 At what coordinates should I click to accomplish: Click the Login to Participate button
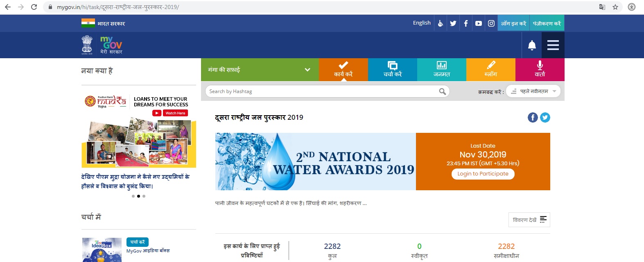(x=483, y=174)
